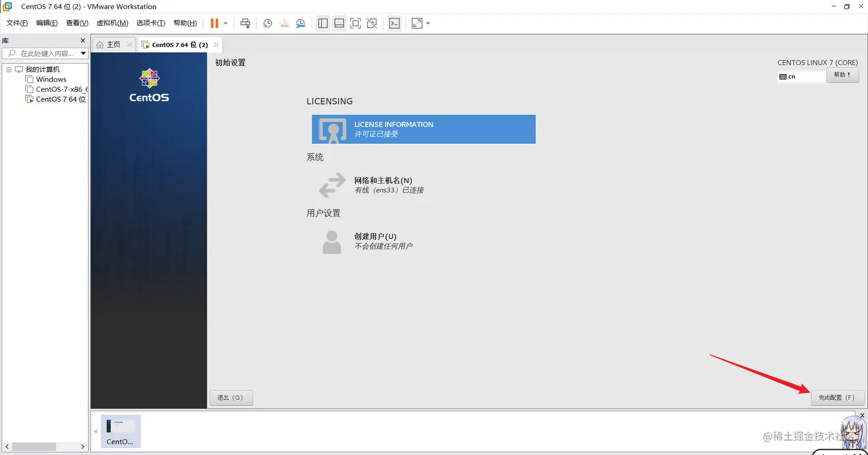Click the 退出(Q) button

(231, 398)
